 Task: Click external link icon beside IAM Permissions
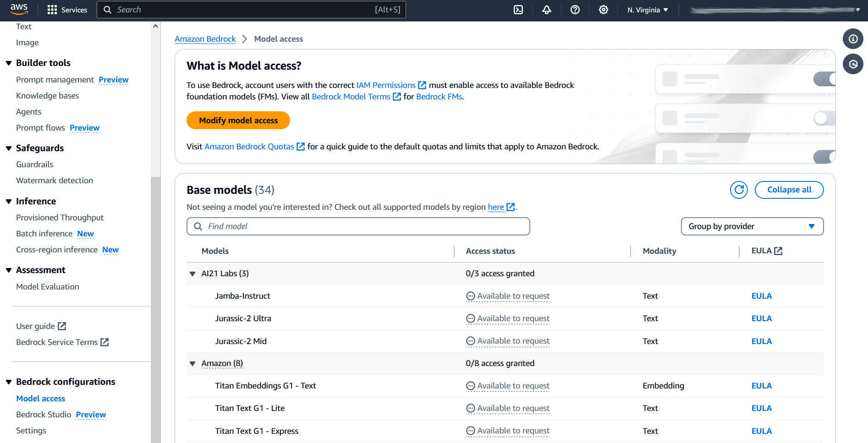pos(422,85)
